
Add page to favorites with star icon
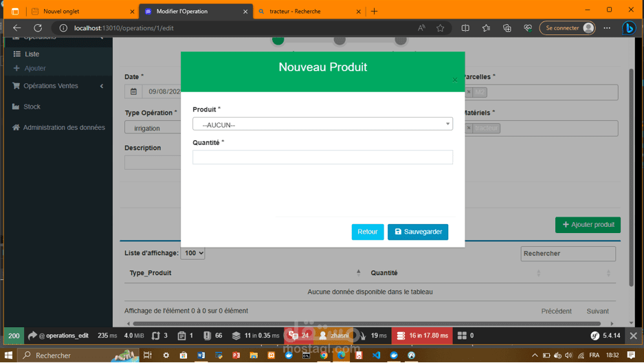(x=441, y=28)
